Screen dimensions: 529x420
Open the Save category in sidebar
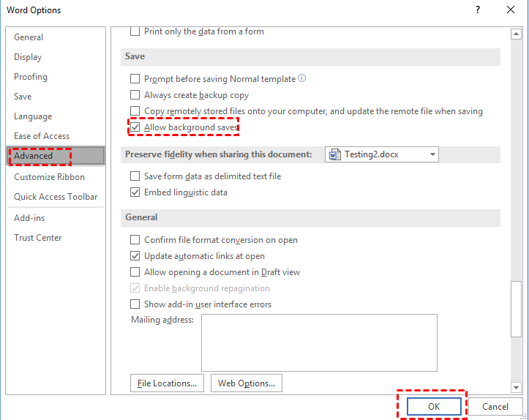56,97
